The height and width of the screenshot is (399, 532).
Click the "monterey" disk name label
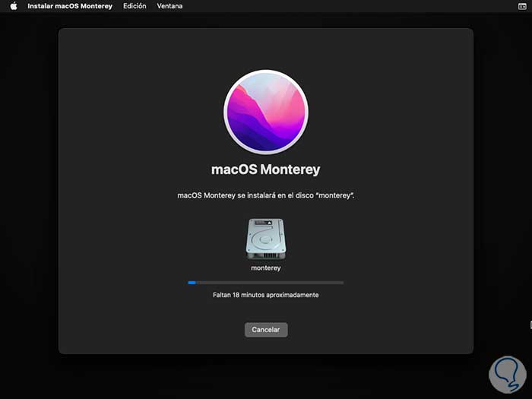pos(266,268)
